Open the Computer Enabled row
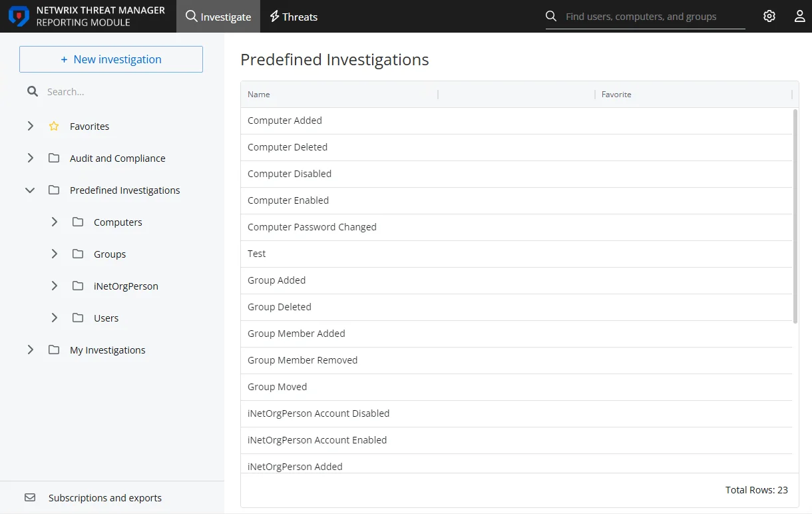 tap(516, 200)
